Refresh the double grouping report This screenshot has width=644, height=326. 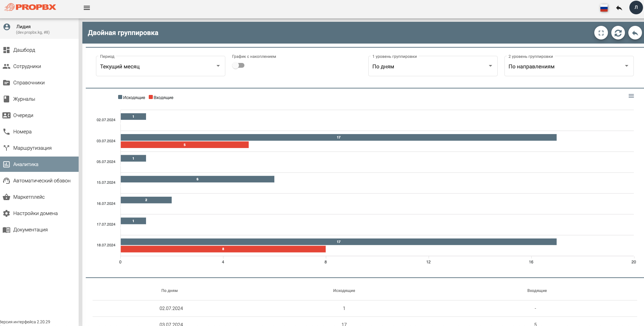[618, 33]
